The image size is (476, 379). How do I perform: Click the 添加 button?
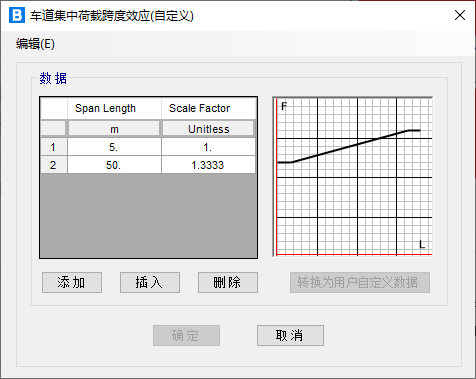click(x=72, y=283)
